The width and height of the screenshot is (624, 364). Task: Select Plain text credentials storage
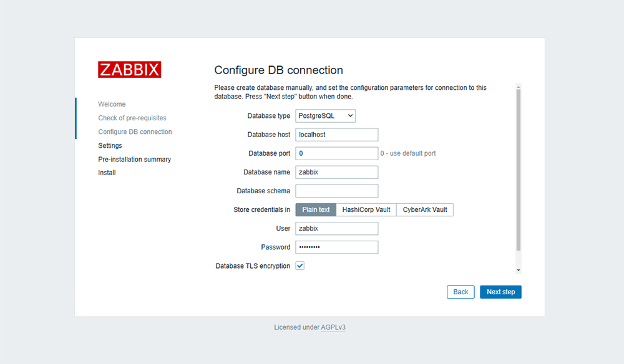pyautogui.click(x=316, y=209)
